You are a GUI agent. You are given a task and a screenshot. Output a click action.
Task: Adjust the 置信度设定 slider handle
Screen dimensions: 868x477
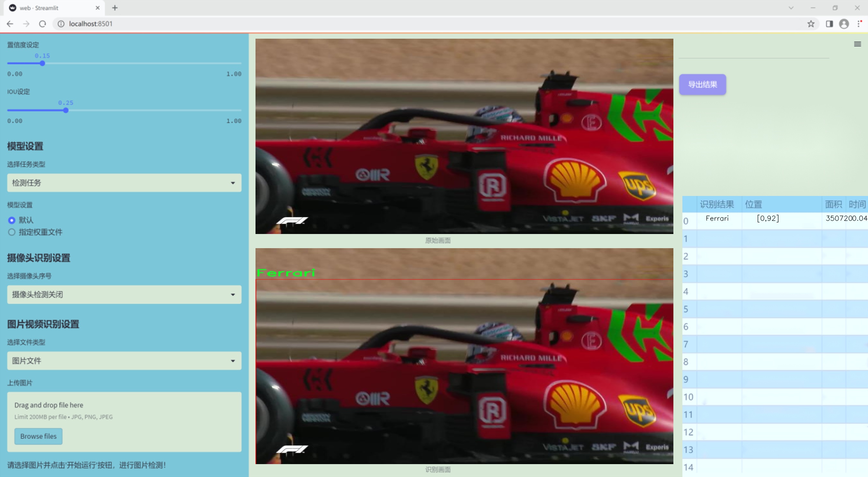coord(43,63)
